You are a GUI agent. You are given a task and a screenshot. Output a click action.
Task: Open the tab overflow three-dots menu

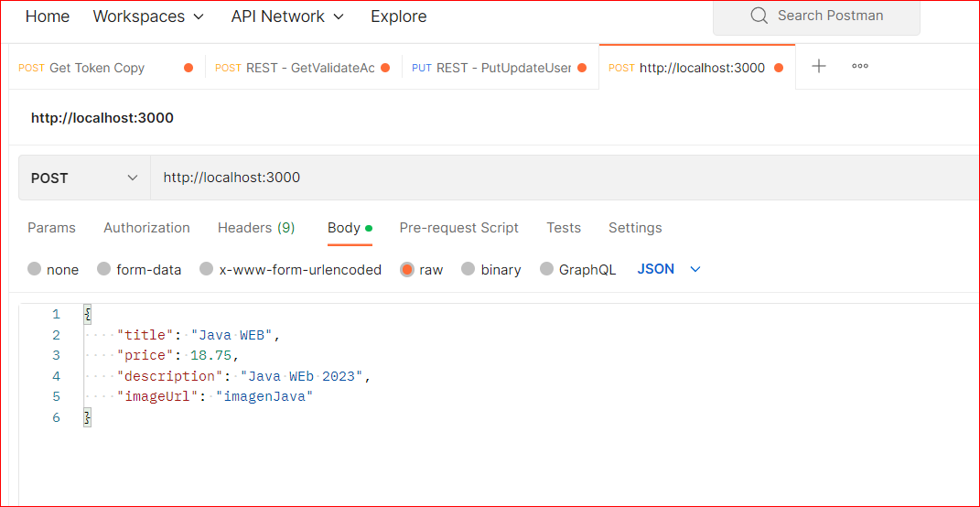pos(860,66)
